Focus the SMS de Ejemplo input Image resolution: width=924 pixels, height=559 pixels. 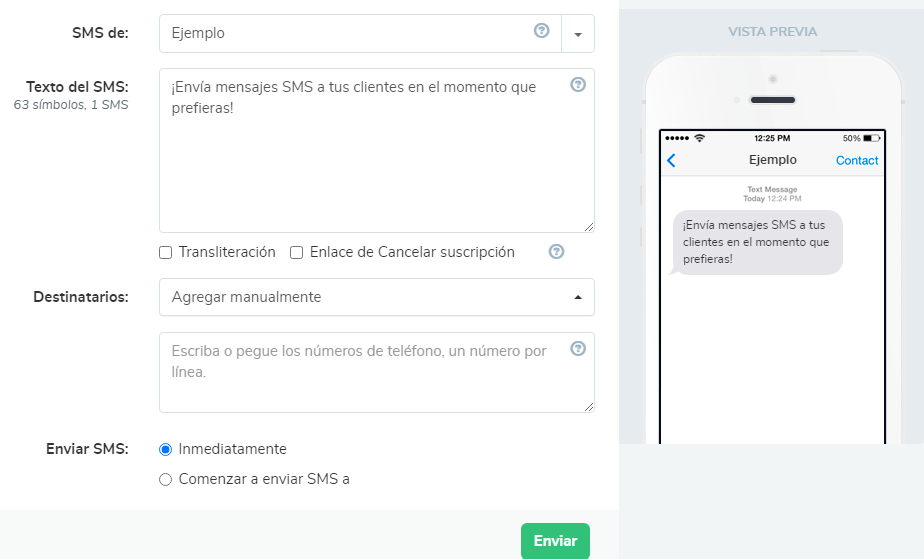(x=360, y=34)
